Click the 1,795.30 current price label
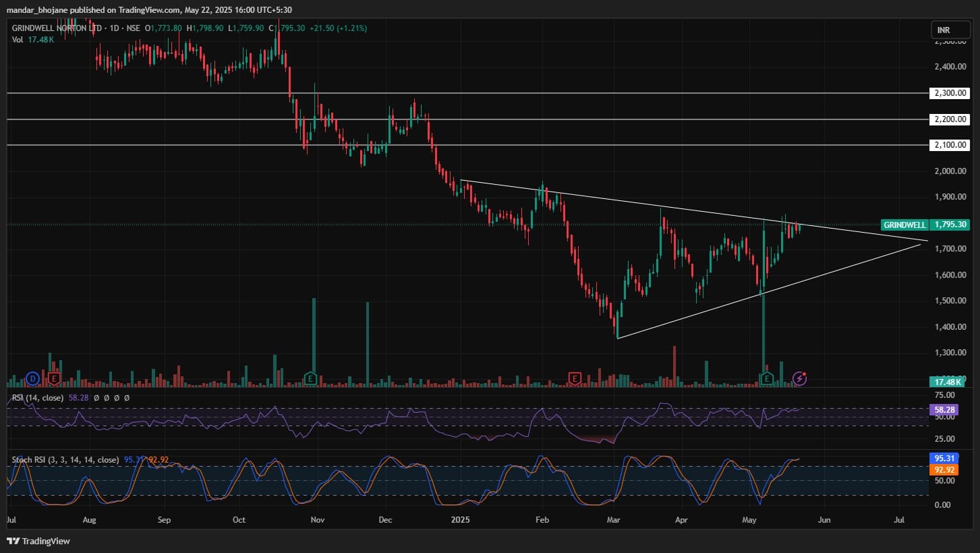 pos(949,225)
